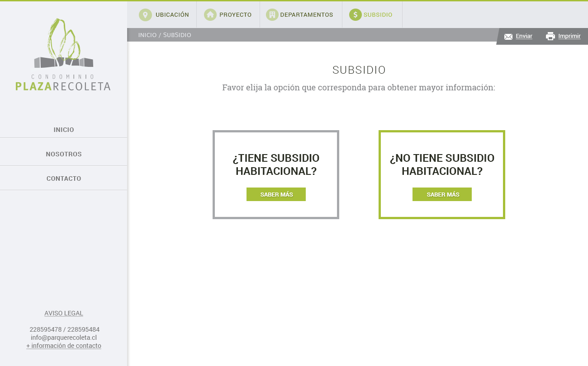Click the Enviar envelope icon

click(x=508, y=37)
